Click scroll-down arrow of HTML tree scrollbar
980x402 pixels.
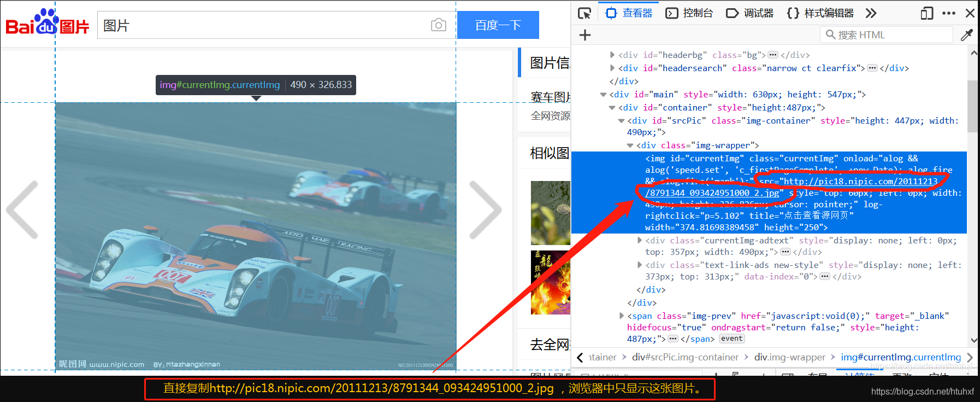(973, 340)
